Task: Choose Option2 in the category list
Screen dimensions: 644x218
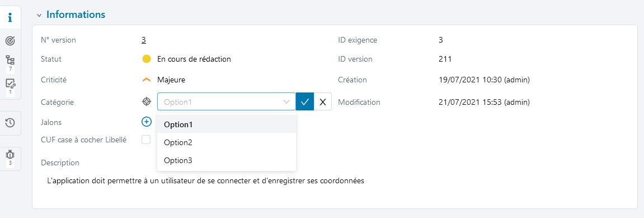Action: (x=227, y=142)
